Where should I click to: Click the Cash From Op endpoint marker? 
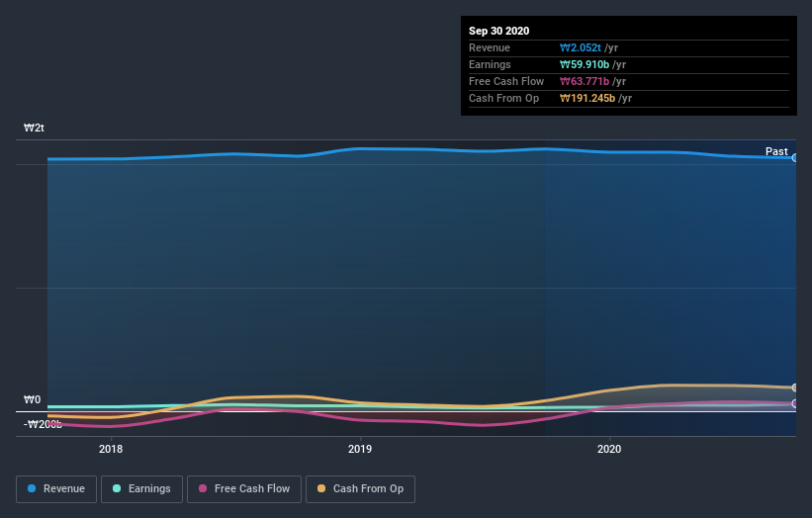(795, 388)
